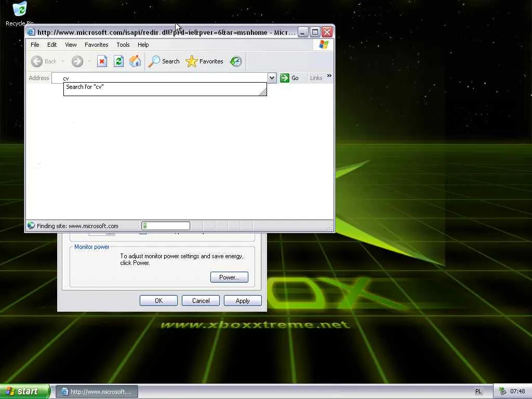This screenshot has height=399, width=532.
Task: Open Favorites star toolbar button
Action: tap(204, 61)
